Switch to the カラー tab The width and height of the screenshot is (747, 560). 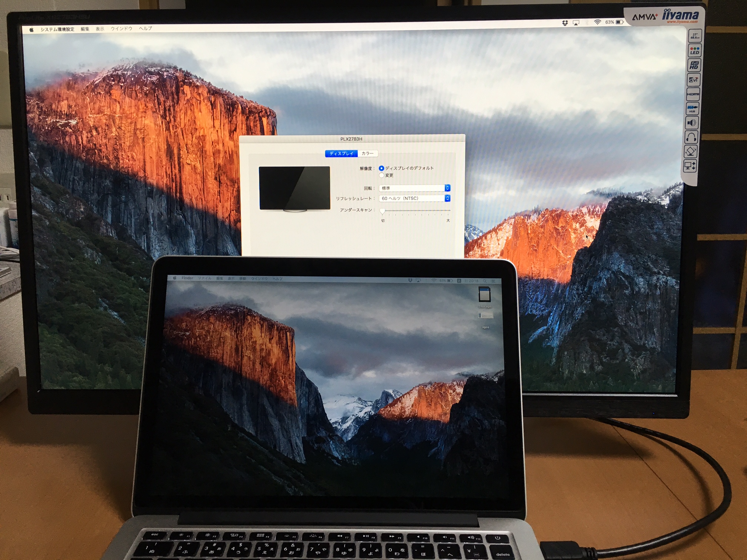coord(368,153)
